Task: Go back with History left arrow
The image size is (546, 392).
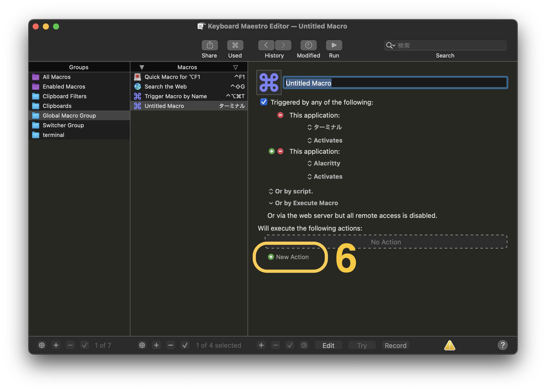Action: (x=266, y=45)
